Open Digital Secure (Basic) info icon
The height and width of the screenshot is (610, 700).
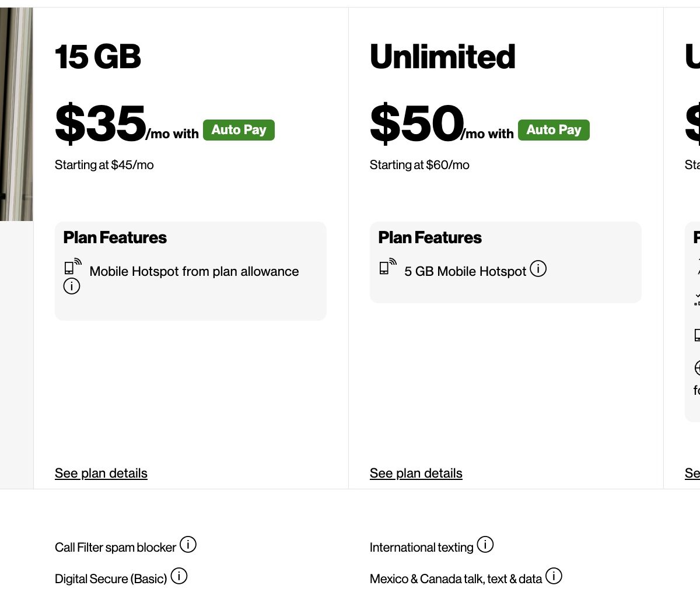pos(179,576)
